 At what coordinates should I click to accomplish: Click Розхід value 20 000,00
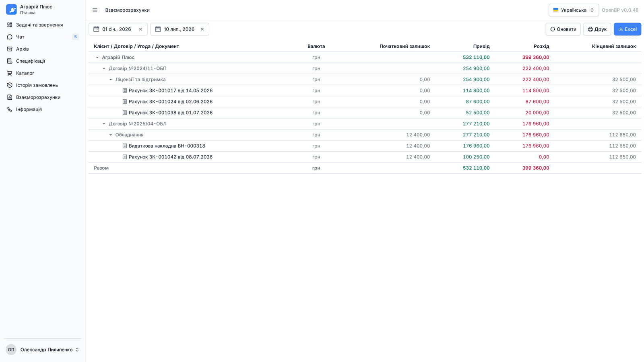(x=537, y=113)
